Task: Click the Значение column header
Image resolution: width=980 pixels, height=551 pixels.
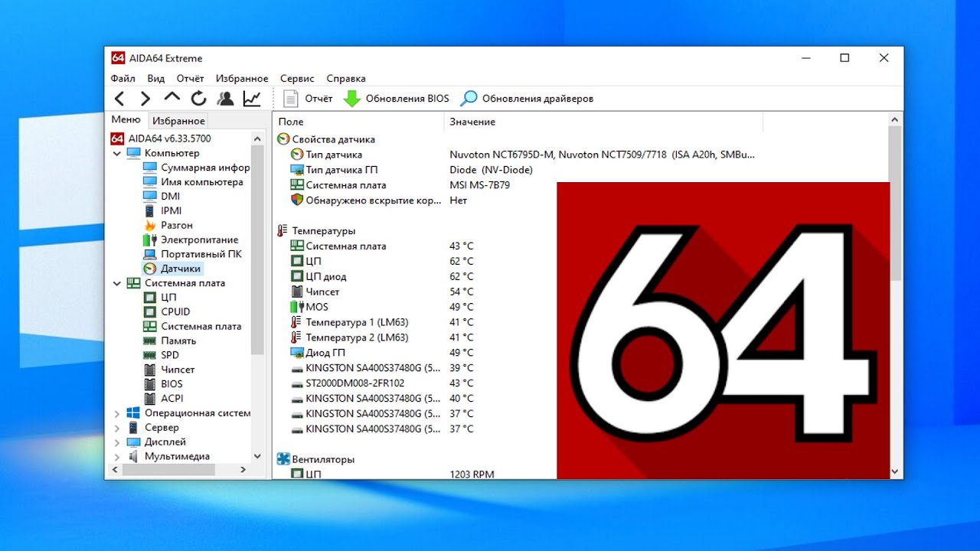Action: coord(472,122)
